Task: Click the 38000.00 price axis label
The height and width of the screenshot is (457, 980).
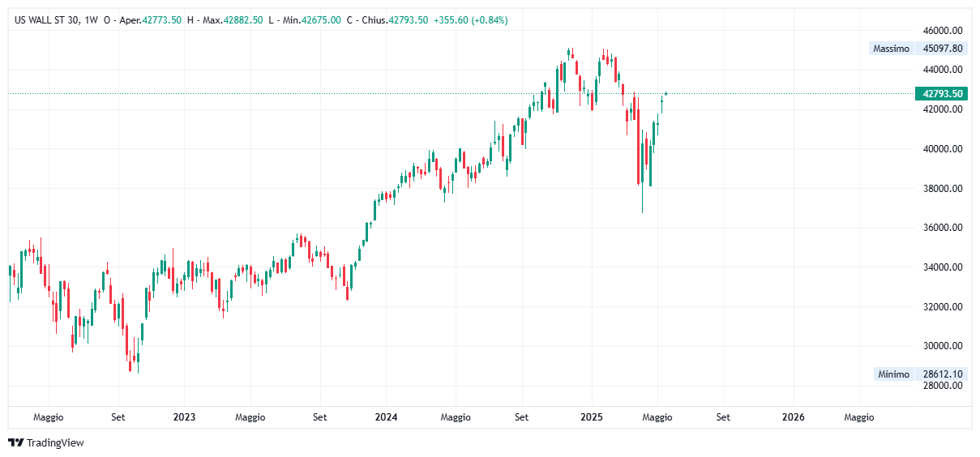Action: (x=943, y=189)
